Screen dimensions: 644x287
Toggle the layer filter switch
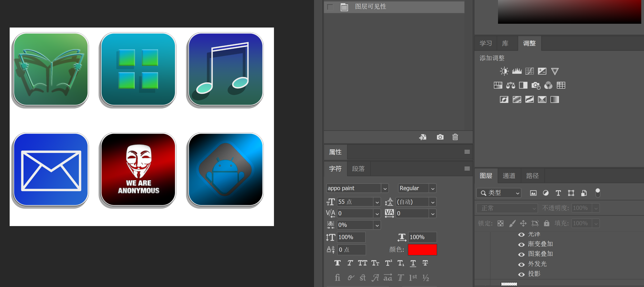point(597,193)
